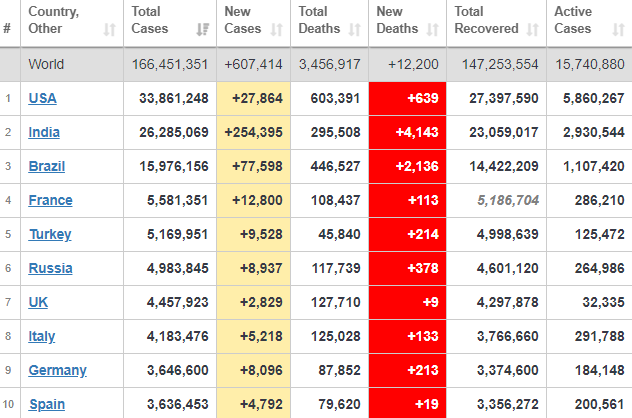Select Russia total deaths 117,739
Image resolution: width=632 pixels, height=418 pixels.
336,268
